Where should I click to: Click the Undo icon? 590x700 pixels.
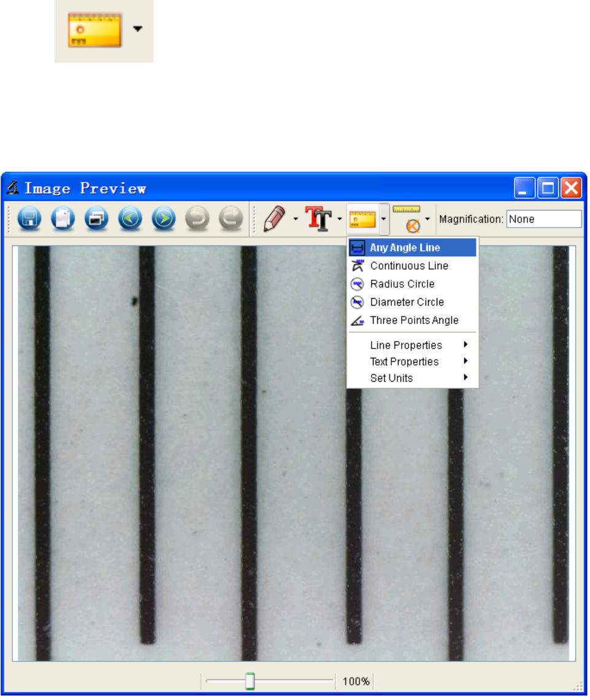pyautogui.click(x=197, y=219)
